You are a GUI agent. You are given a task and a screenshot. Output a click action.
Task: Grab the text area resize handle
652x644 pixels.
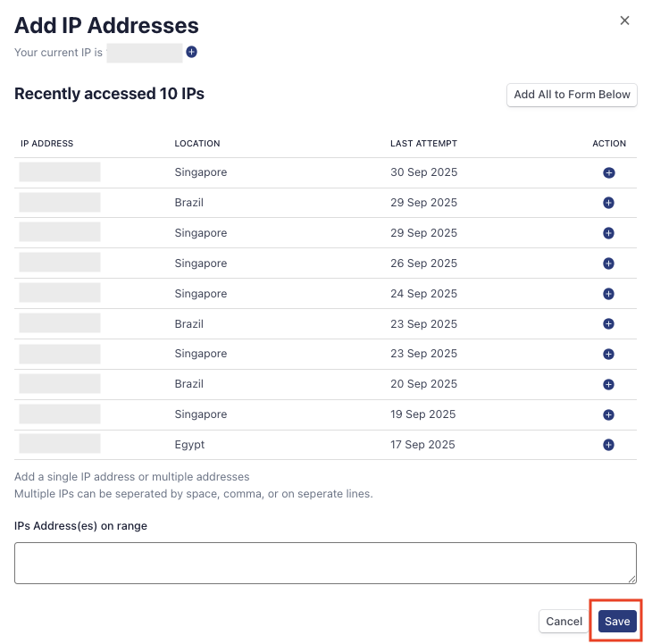[632, 580]
